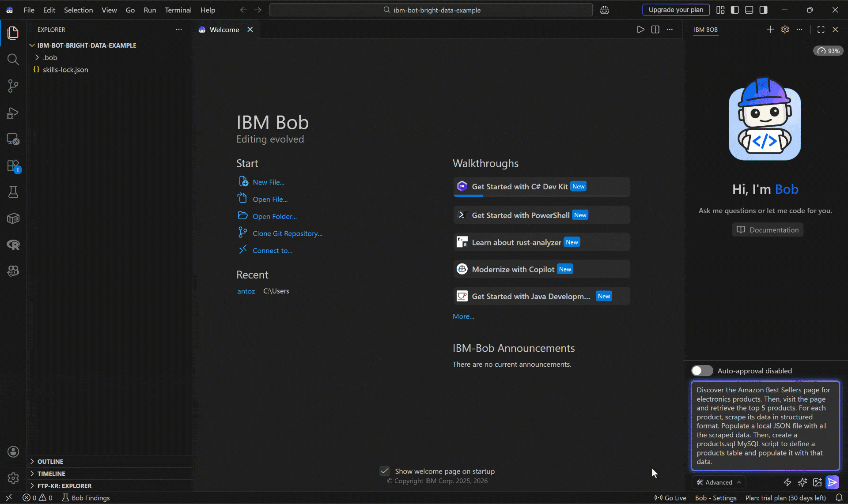Expand the OUTLINE section
The image size is (848, 504).
coord(50,462)
